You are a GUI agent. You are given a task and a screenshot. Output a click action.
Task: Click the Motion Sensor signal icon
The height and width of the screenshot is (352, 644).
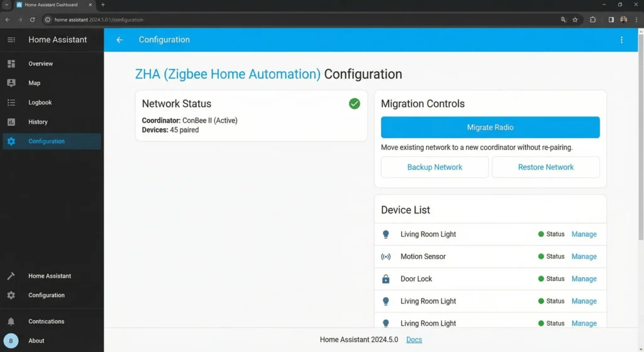(x=386, y=256)
